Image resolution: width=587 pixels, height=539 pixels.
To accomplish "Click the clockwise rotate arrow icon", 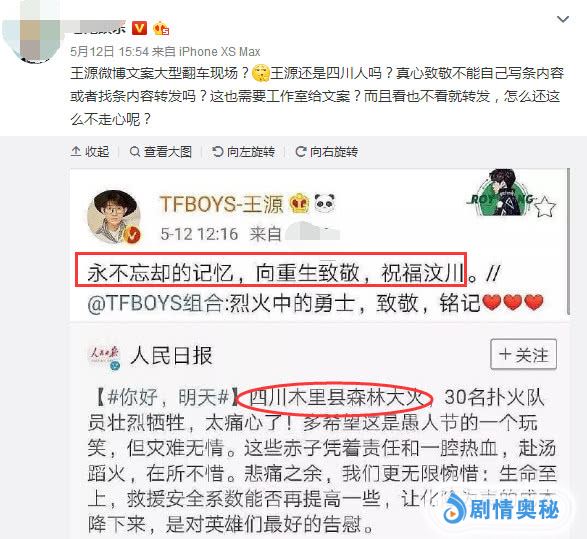I will (300, 152).
